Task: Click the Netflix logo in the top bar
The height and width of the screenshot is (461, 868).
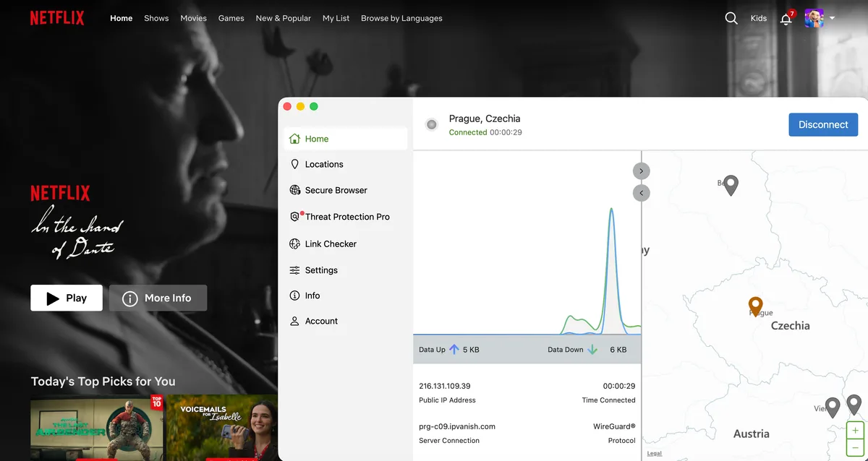Action: coord(57,18)
